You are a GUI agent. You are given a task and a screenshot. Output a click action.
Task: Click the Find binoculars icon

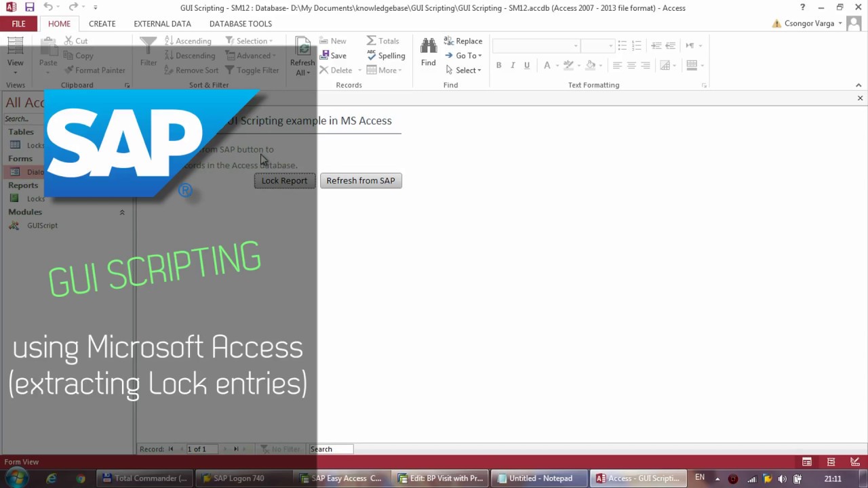tap(428, 47)
